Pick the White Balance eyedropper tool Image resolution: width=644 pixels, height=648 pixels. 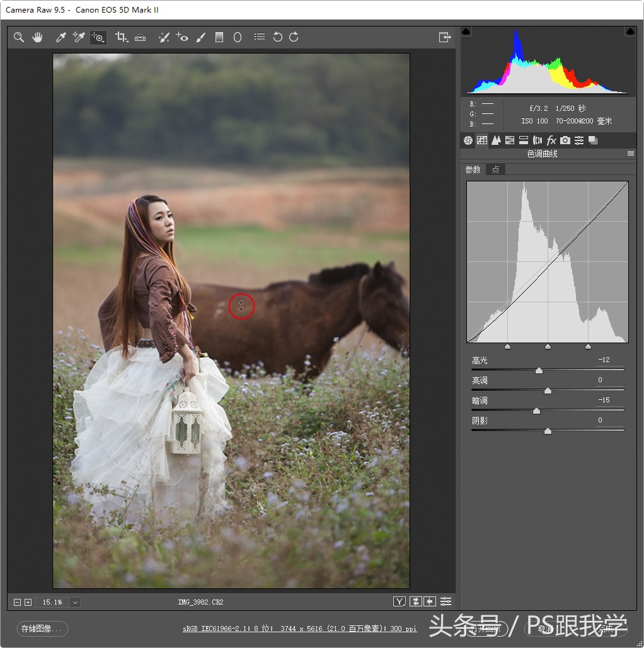pyautogui.click(x=60, y=37)
